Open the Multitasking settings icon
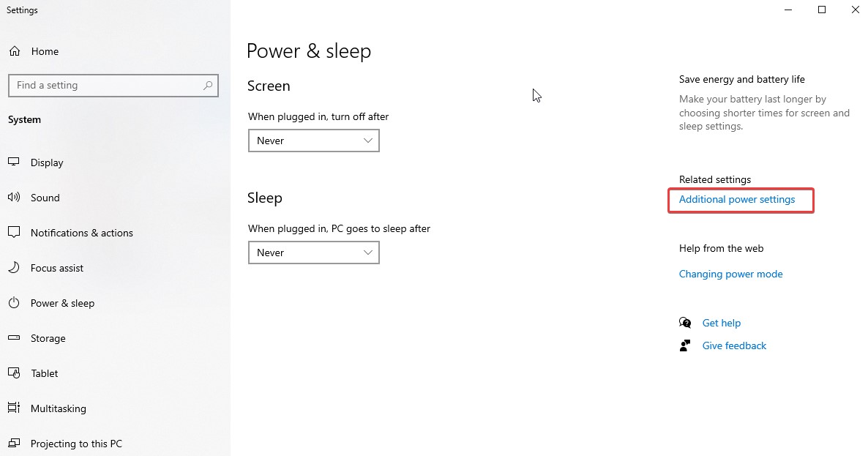Image resolution: width=868 pixels, height=456 pixels. click(x=15, y=408)
